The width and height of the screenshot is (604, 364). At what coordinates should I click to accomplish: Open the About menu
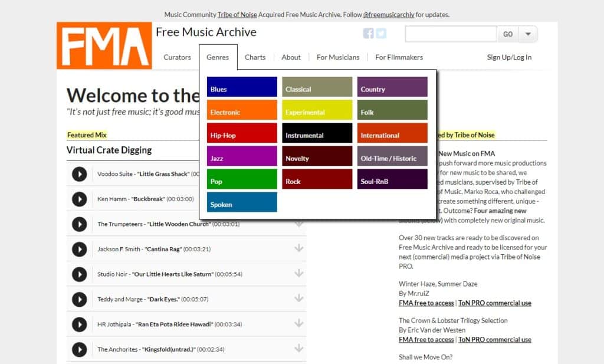[291, 57]
